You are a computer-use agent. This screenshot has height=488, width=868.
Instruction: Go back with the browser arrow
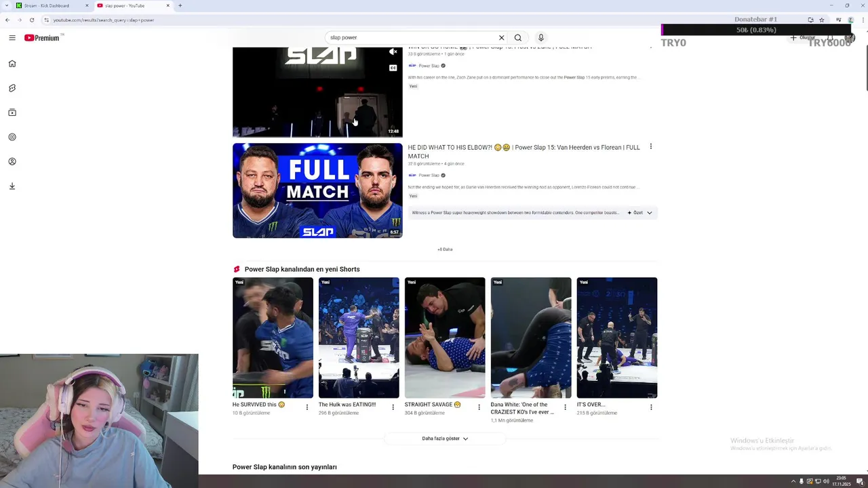pyautogui.click(x=7, y=20)
